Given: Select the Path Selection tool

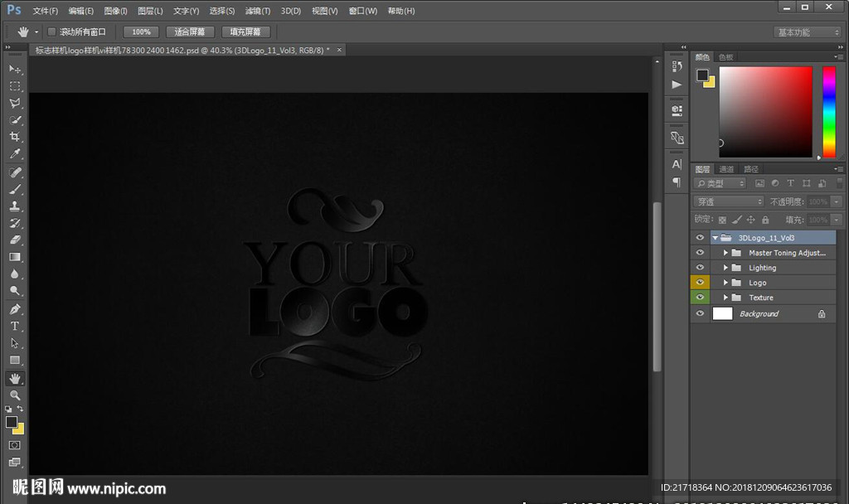Looking at the screenshot, I should pyautogui.click(x=15, y=343).
